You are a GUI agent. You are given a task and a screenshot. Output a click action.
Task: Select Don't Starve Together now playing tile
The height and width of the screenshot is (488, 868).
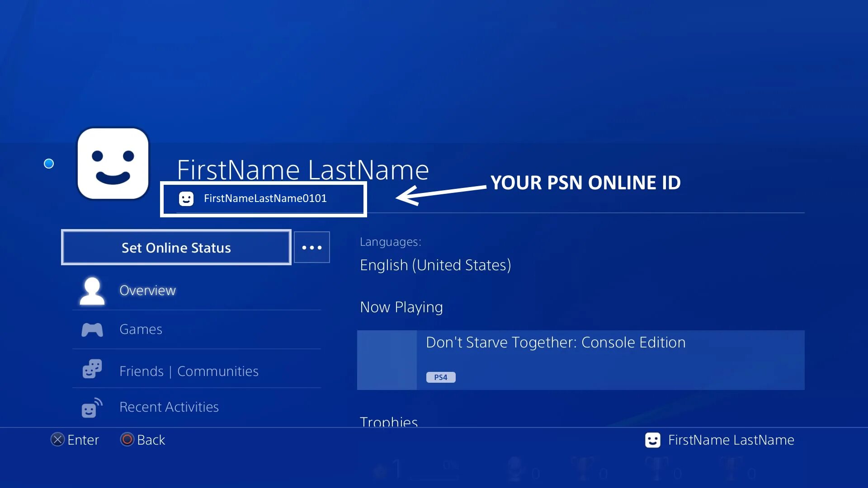pos(580,360)
